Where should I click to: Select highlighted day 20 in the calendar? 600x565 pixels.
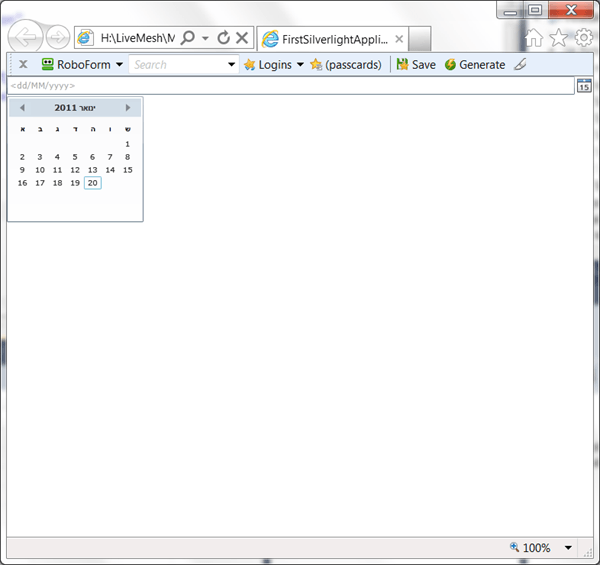pyautogui.click(x=93, y=183)
